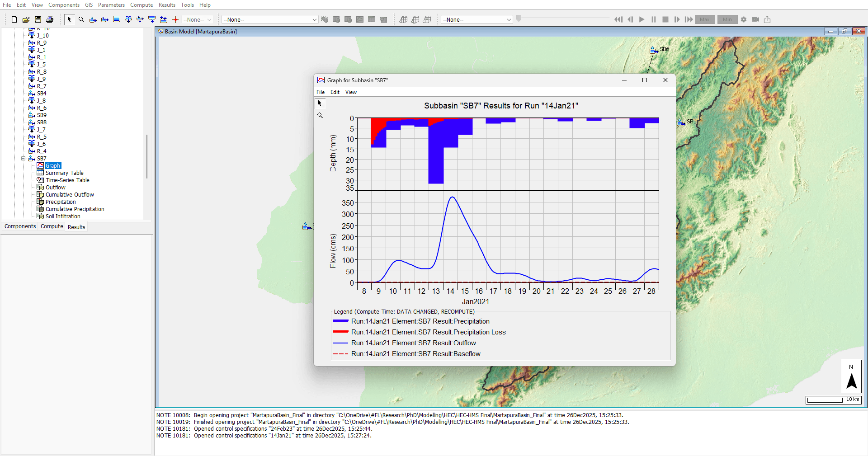Click Play to start the basin animation
The height and width of the screenshot is (456, 868).
[642, 19]
